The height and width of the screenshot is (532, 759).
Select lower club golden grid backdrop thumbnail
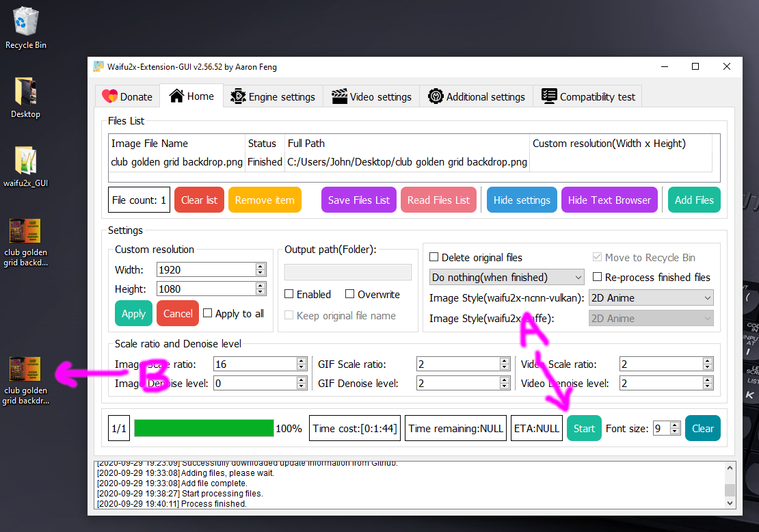tap(25, 369)
